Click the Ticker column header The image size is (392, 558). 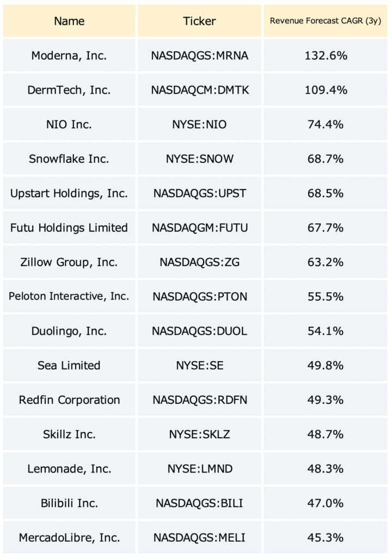click(x=199, y=21)
